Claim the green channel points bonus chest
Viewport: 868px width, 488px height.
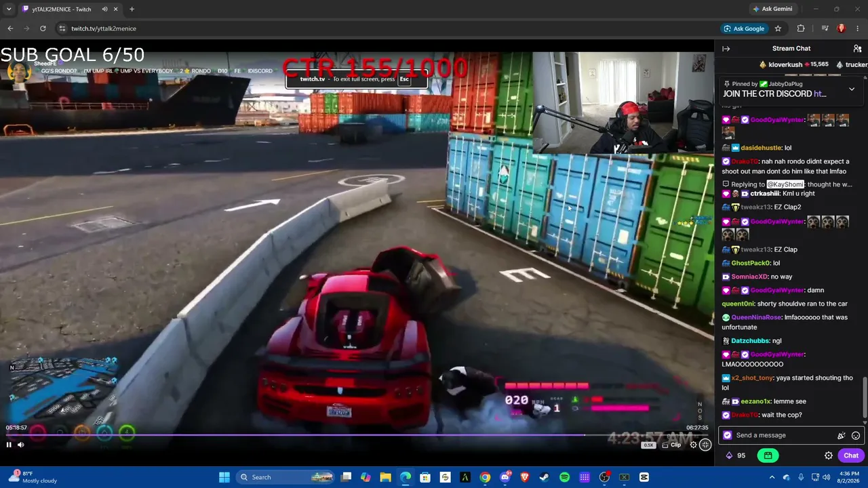[x=768, y=455]
